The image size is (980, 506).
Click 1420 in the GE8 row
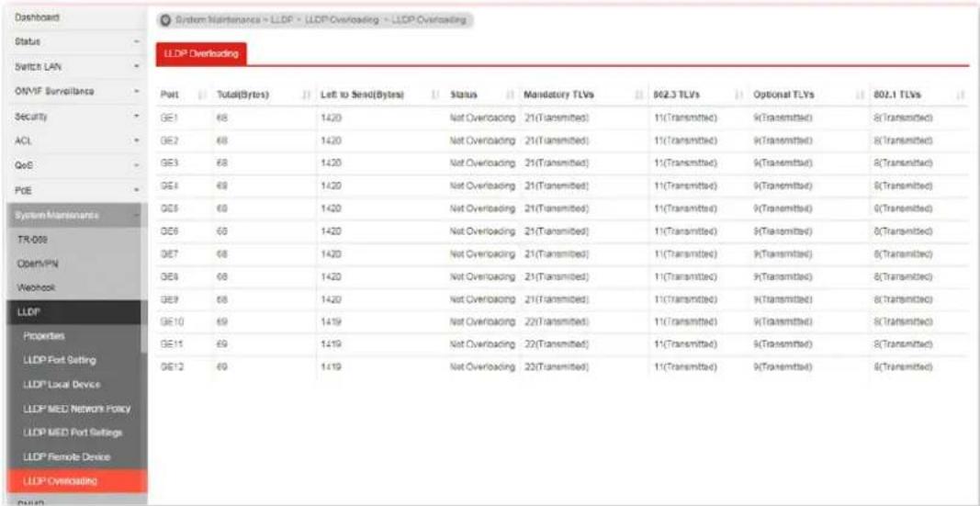coord(331,276)
